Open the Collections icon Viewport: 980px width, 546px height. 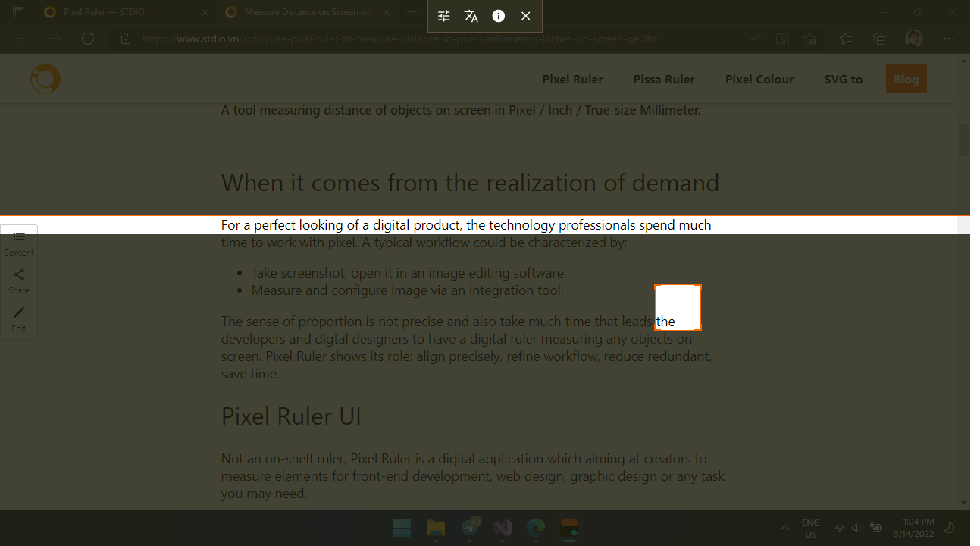879,39
